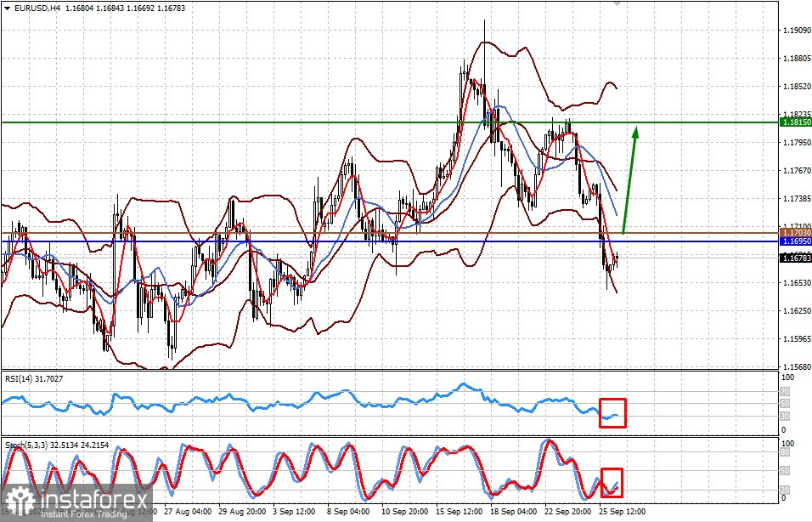Select the green horizontal line at 1.18150
Screen dimensions: 812x522
pos(389,123)
